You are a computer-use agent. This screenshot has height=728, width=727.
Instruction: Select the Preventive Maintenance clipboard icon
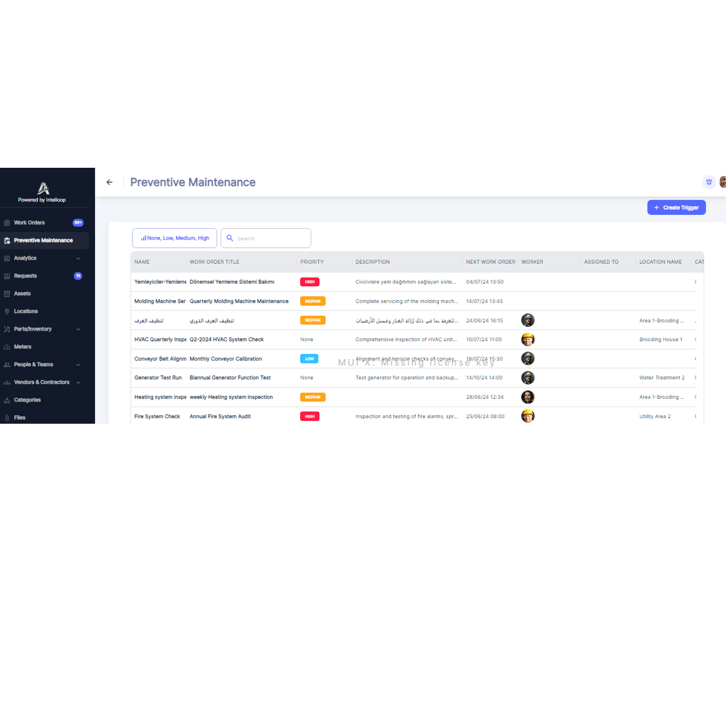[x=6, y=240]
